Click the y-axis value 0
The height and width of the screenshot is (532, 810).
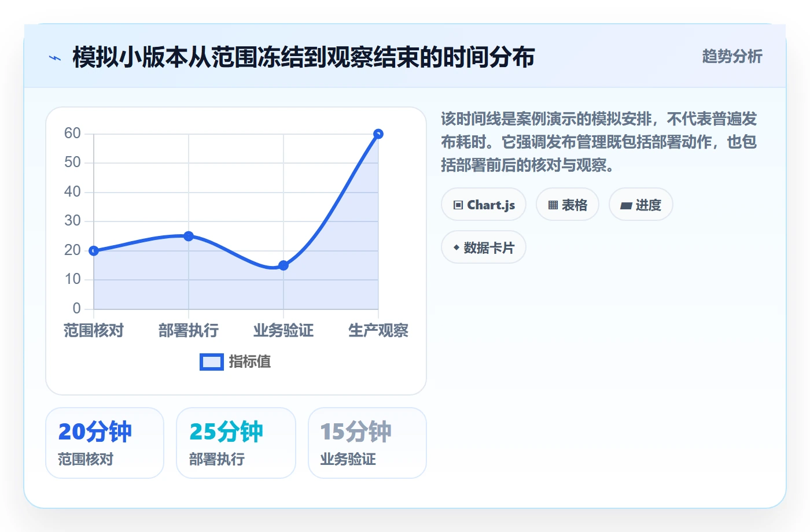(76, 308)
